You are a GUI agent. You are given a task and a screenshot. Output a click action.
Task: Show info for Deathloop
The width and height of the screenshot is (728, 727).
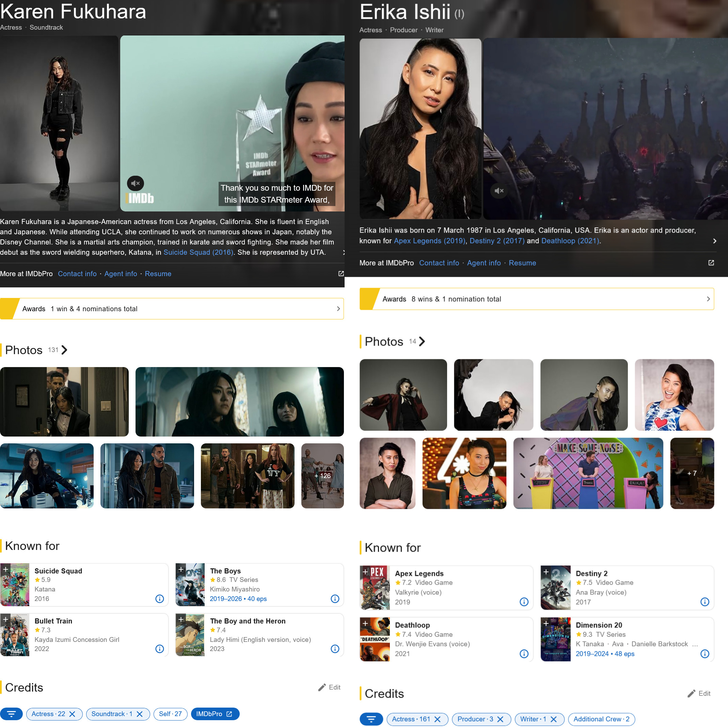[x=524, y=653]
